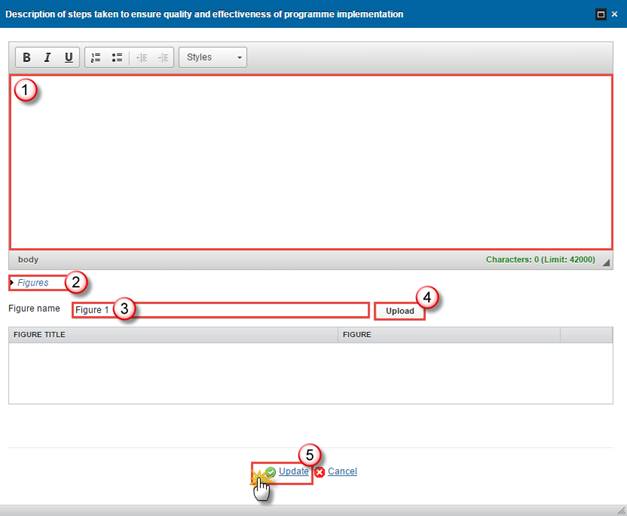Click the Upload button

click(399, 311)
